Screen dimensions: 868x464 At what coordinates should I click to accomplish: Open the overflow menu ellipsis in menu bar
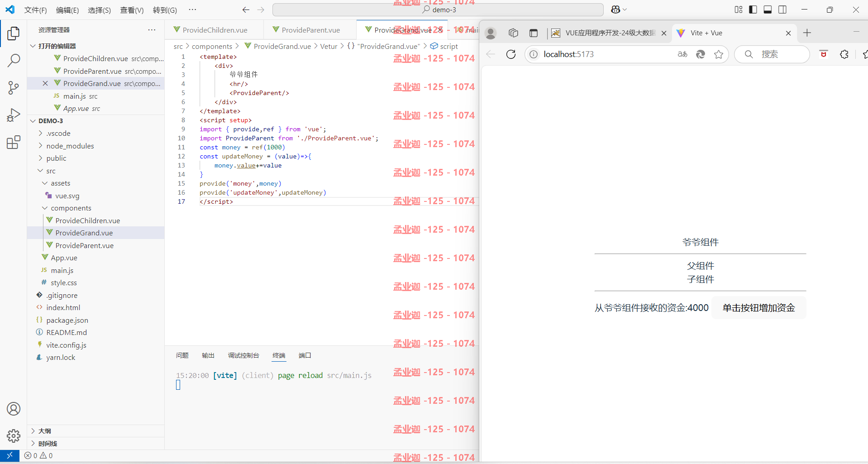193,10
